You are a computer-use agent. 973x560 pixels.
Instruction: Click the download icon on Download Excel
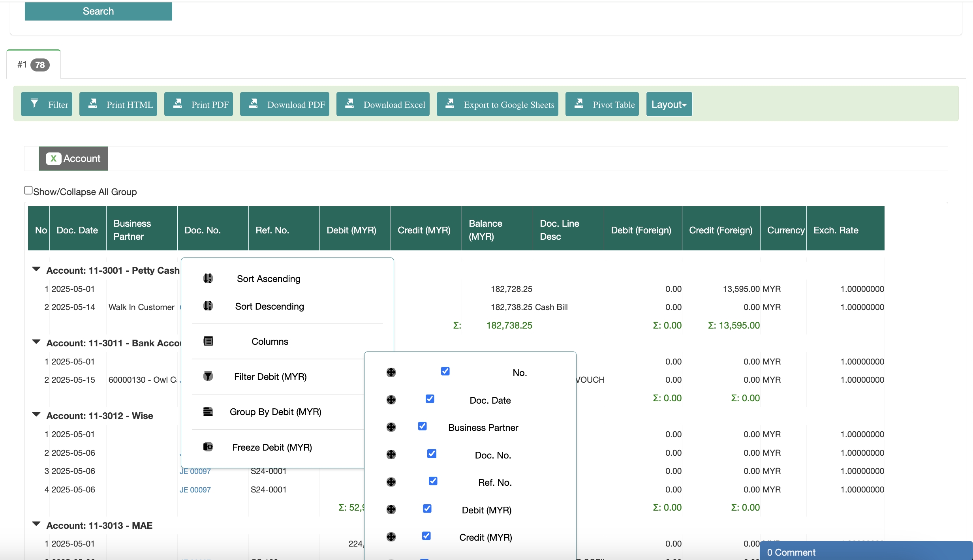point(349,103)
